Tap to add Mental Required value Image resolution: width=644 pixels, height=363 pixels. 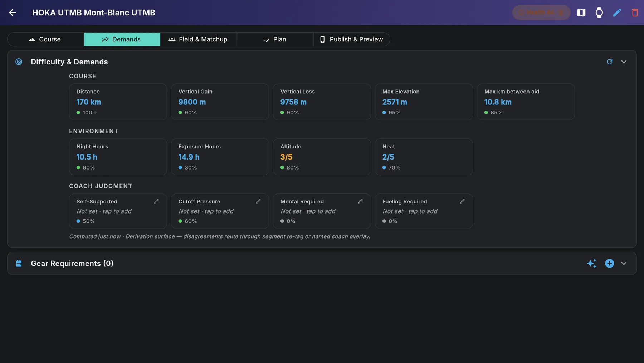[308, 211]
